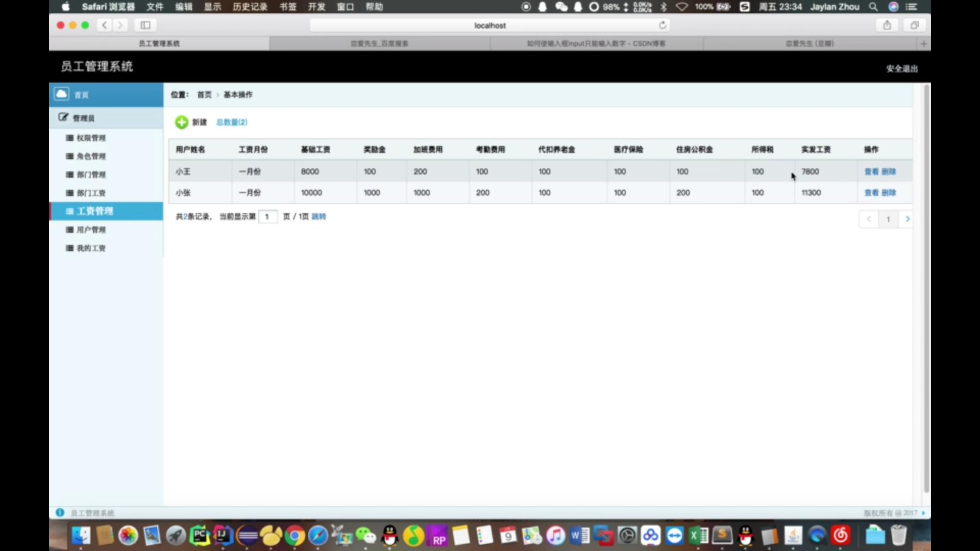The image size is (980, 551).
Task: Launch PyCharm from the dock
Action: (200, 536)
